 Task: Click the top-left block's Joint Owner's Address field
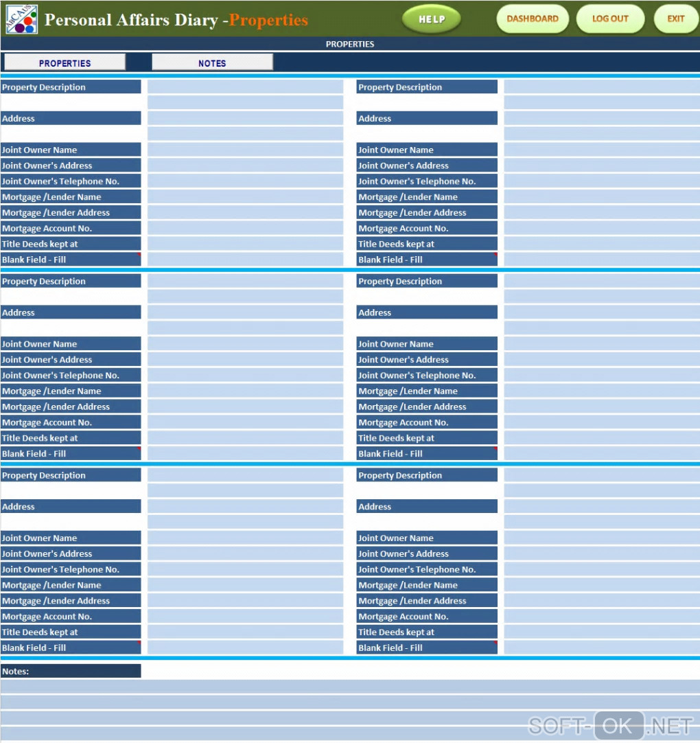(245, 165)
